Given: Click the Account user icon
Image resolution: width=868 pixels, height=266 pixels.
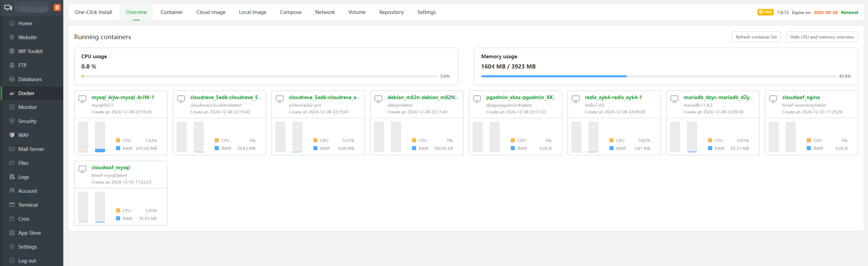Looking at the screenshot, I should click(12, 191).
